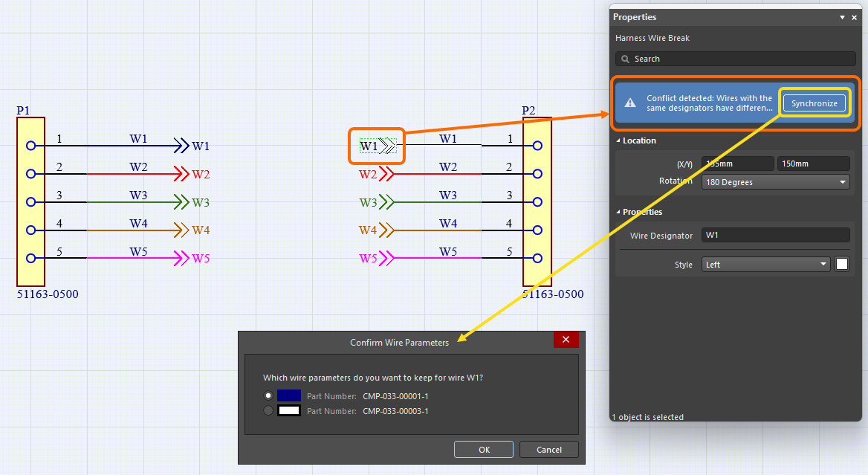Click the X location field in Properties
This screenshot has width=868, height=475.
pyautogui.click(x=737, y=164)
